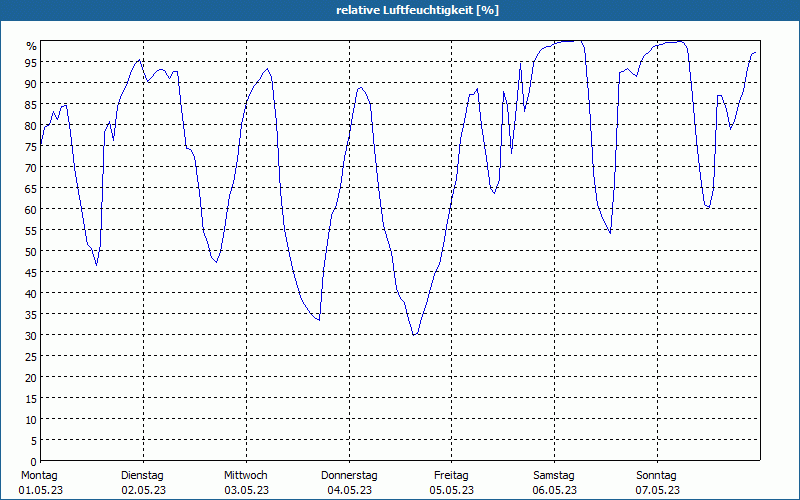
Task: Click the 0 value at the axis origin
Action: (34, 462)
